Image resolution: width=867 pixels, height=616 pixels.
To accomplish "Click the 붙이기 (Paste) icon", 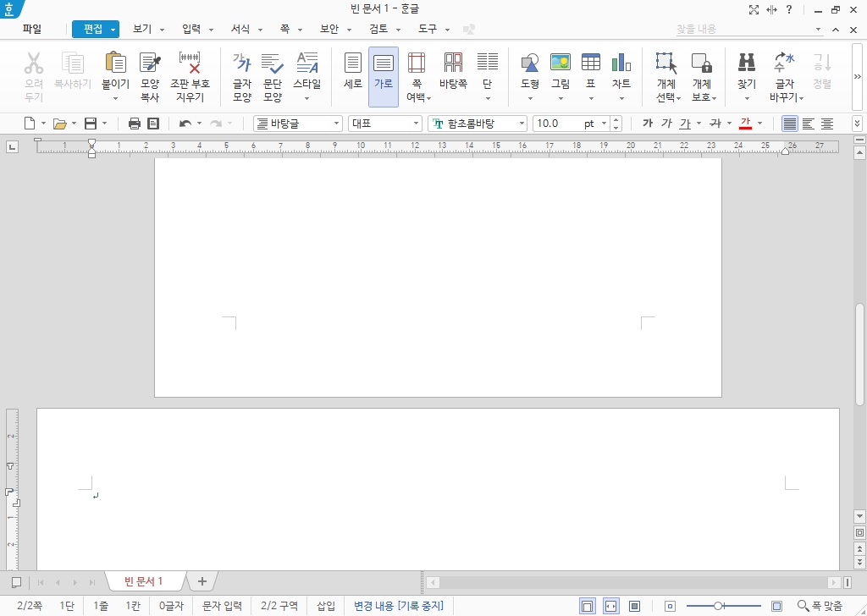I will (x=115, y=63).
